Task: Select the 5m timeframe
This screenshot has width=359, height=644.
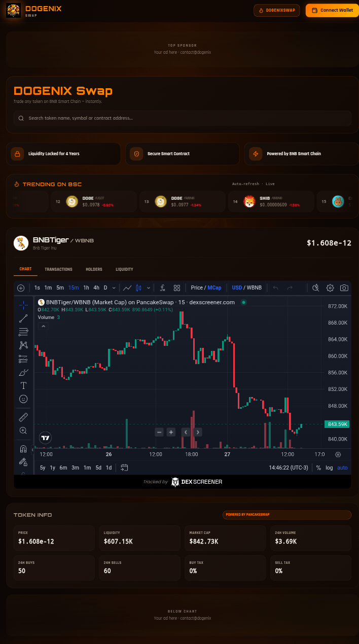Action: (x=60, y=288)
